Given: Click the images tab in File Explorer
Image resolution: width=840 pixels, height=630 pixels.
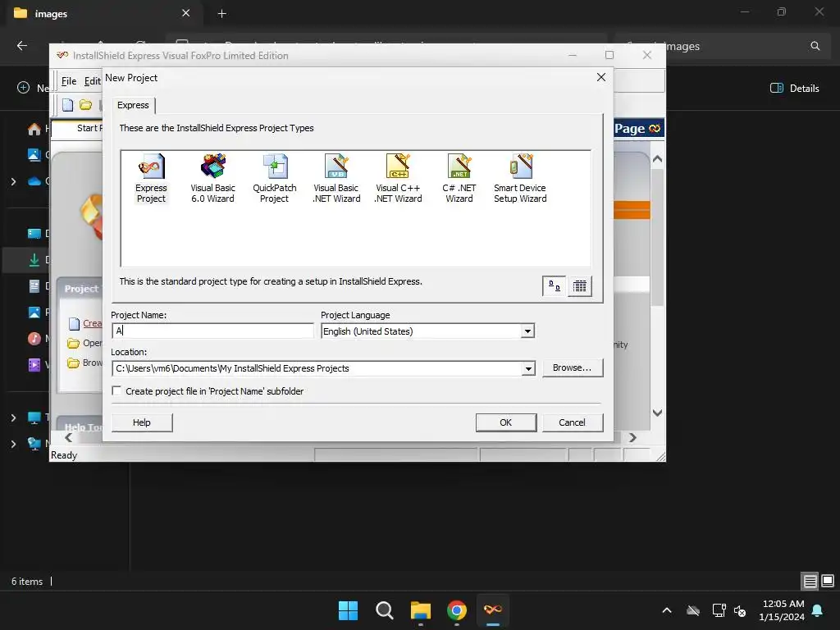Looking at the screenshot, I should [x=102, y=13].
